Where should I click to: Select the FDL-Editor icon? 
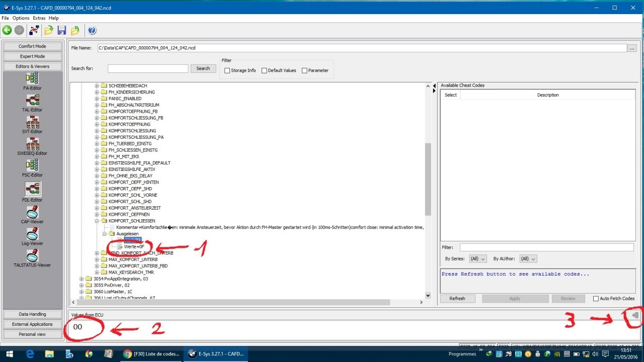(x=33, y=189)
